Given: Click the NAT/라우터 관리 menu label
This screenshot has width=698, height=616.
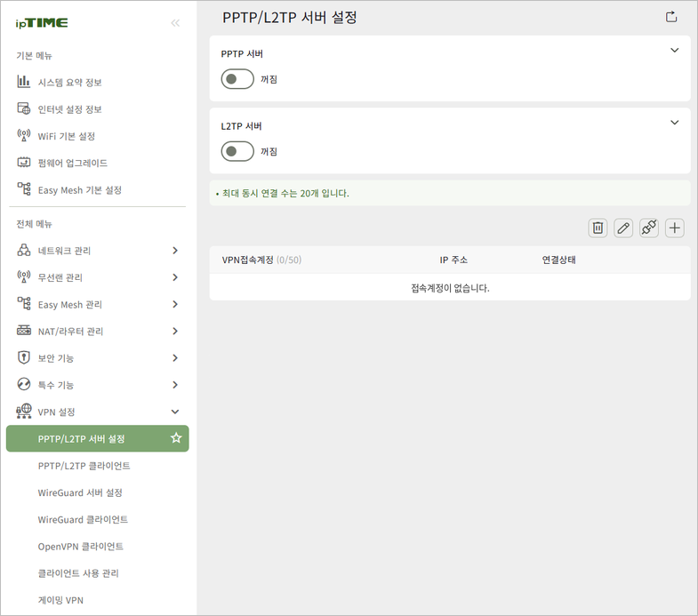Looking at the screenshot, I should [70, 332].
